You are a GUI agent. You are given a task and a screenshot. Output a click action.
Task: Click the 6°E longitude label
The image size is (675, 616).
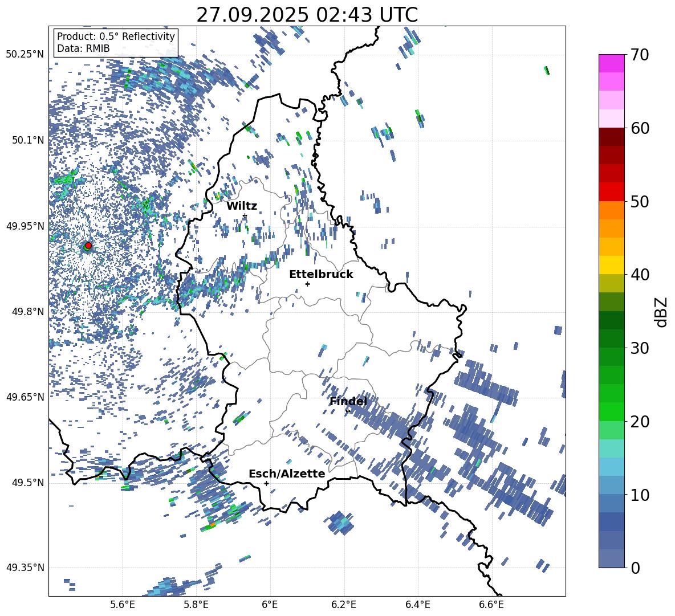click(270, 605)
